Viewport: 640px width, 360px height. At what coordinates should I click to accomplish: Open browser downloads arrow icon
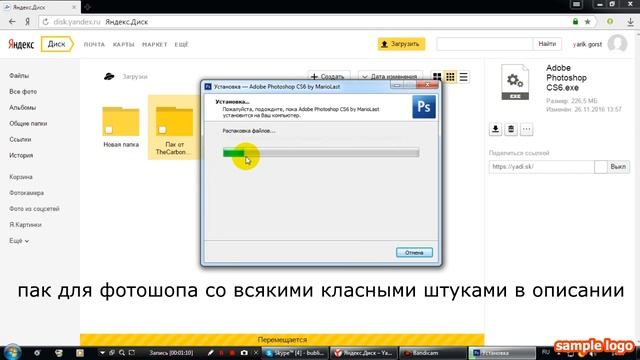pos(631,22)
